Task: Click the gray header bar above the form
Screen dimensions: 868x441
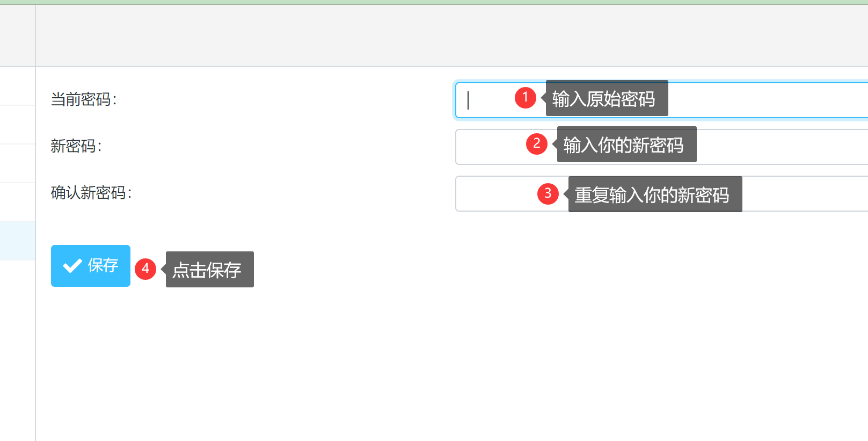Action: point(451,36)
